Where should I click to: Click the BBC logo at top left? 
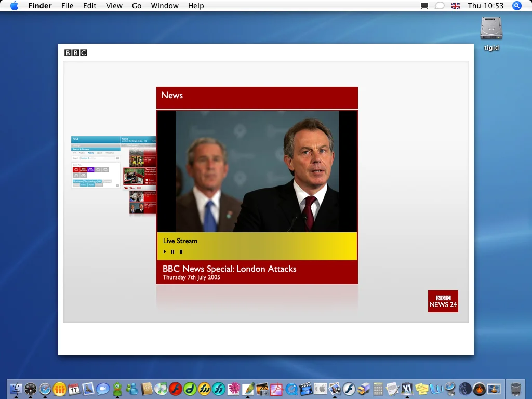76,52
